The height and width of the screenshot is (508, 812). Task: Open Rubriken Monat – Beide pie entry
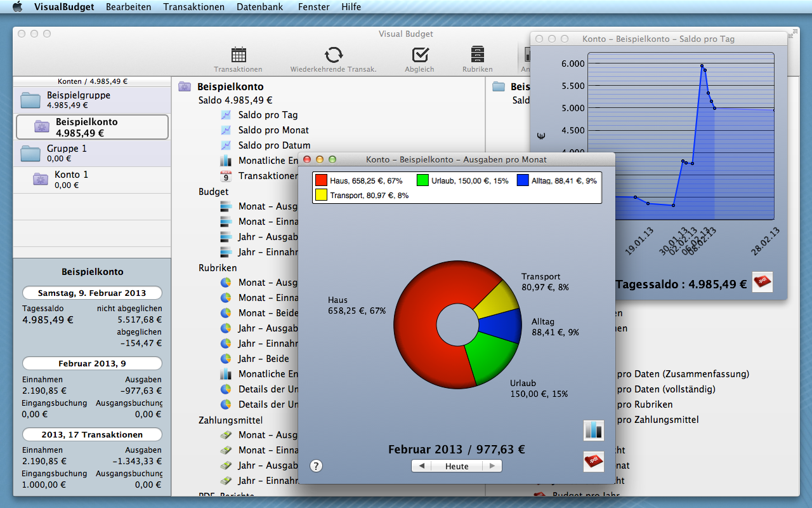(x=259, y=313)
